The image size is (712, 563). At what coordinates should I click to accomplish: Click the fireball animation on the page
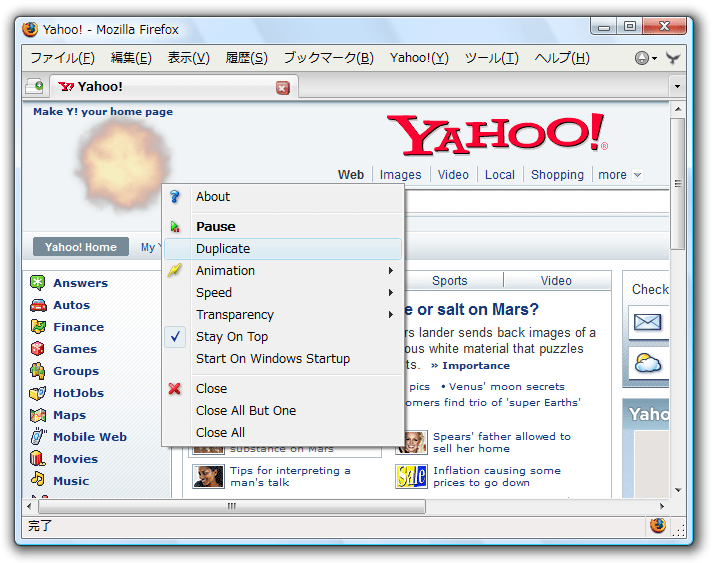[x=122, y=166]
